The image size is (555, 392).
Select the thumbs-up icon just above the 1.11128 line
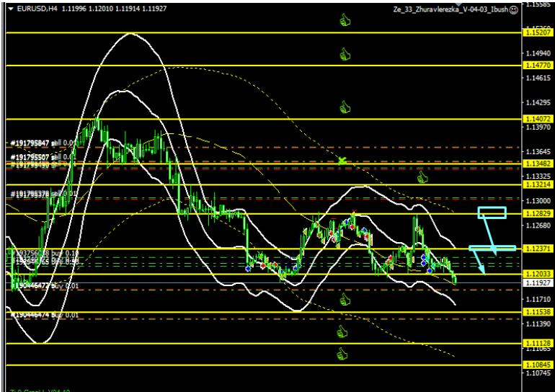pos(342,331)
